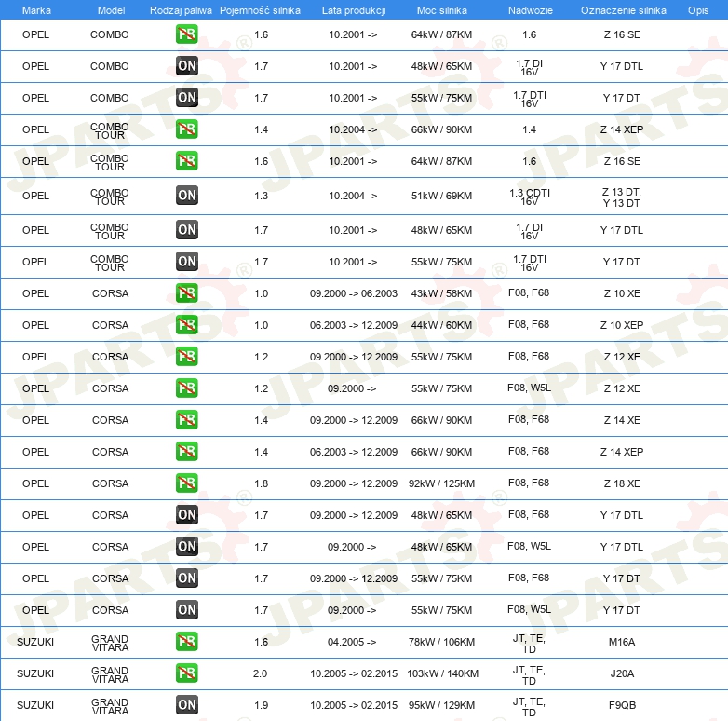This screenshot has height=721, width=728.
Task: Click petrol icon for Corsa Z 18 XE
Action: coord(186,483)
